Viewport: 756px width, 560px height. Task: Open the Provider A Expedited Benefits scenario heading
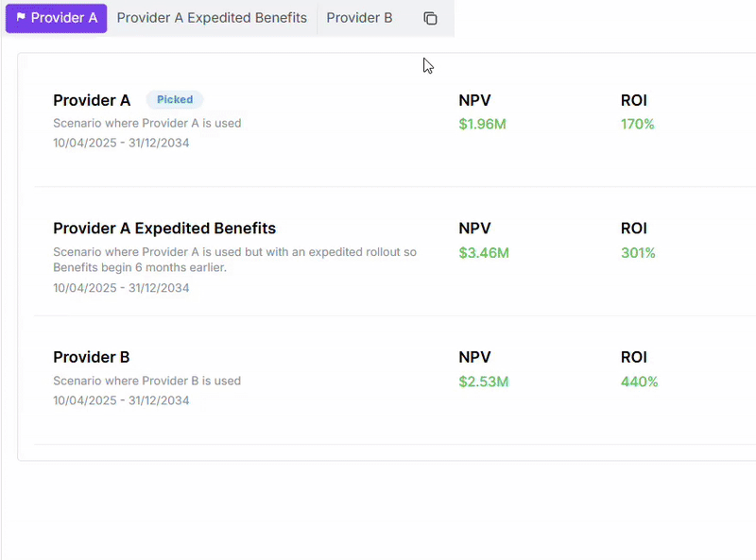164,228
